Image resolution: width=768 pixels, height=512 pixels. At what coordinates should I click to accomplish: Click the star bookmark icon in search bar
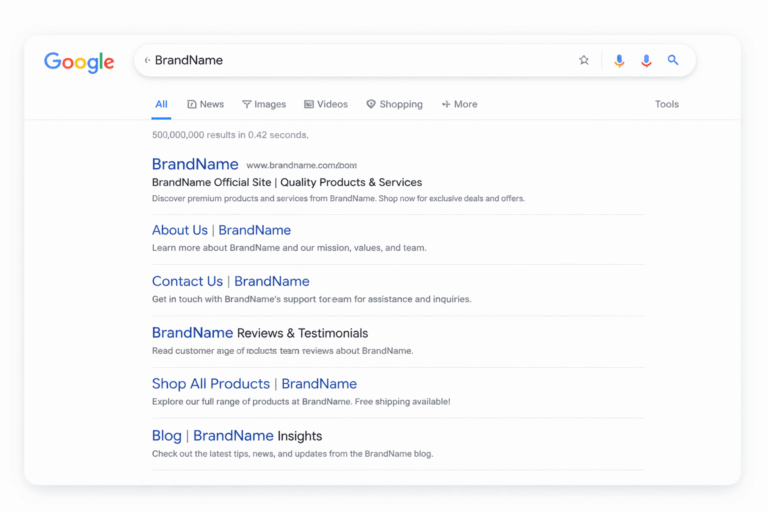[584, 60]
